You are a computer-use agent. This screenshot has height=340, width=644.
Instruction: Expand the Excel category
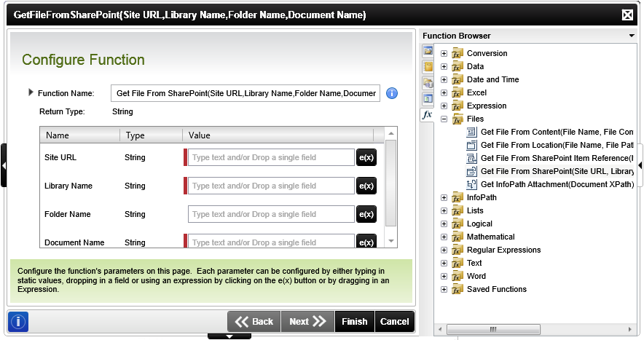point(444,92)
